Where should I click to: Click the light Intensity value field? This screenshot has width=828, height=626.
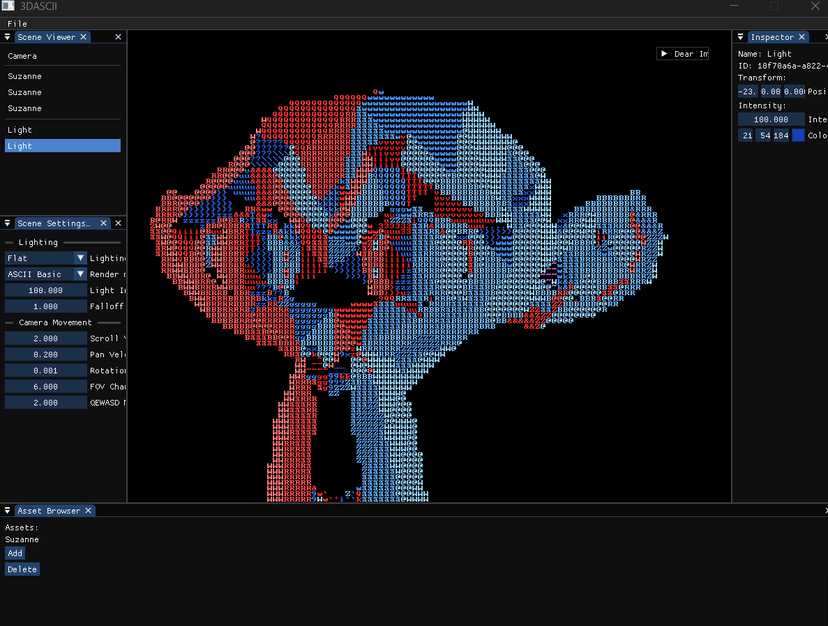click(x=771, y=119)
